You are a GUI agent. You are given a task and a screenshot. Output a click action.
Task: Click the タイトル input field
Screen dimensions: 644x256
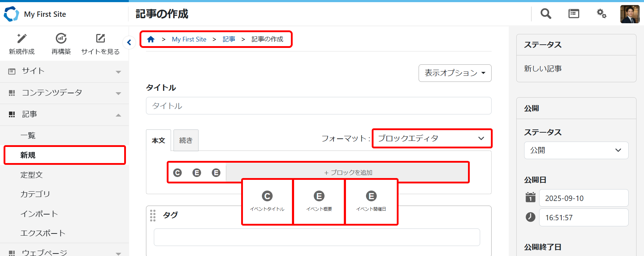(x=318, y=106)
